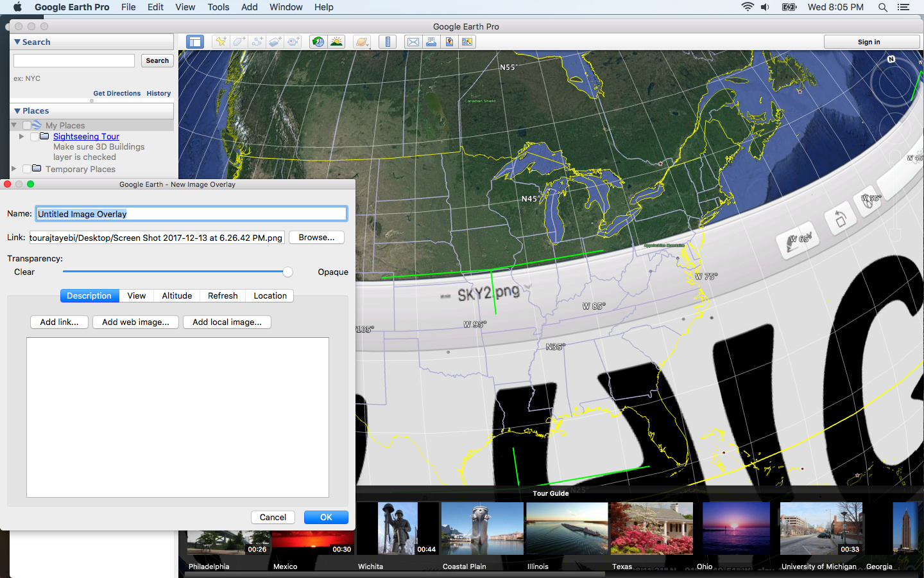Switch to the Refresh tab
The width and height of the screenshot is (924, 578).
click(223, 295)
